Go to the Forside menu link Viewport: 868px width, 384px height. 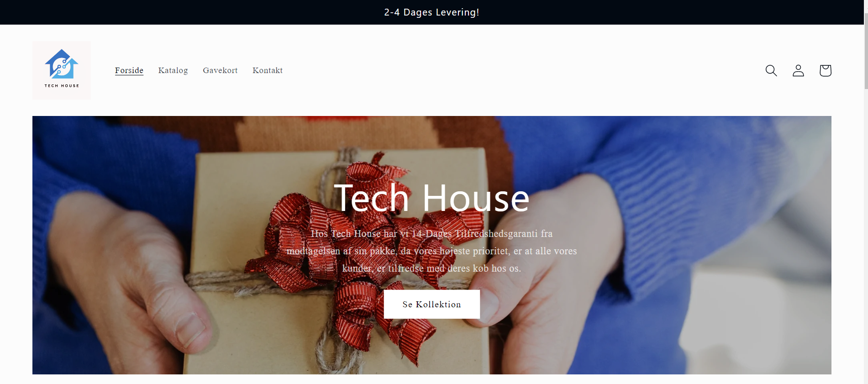(x=129, y=70)
